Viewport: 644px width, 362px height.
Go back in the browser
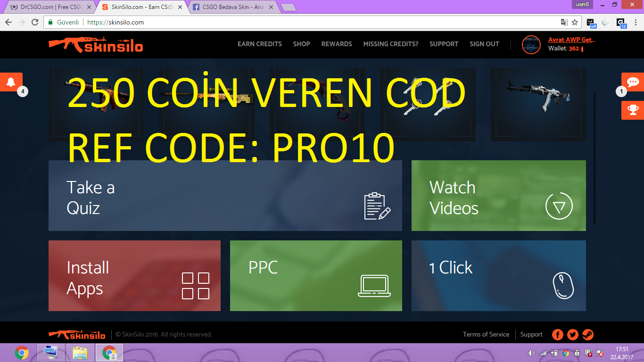[x=8, y=22]
